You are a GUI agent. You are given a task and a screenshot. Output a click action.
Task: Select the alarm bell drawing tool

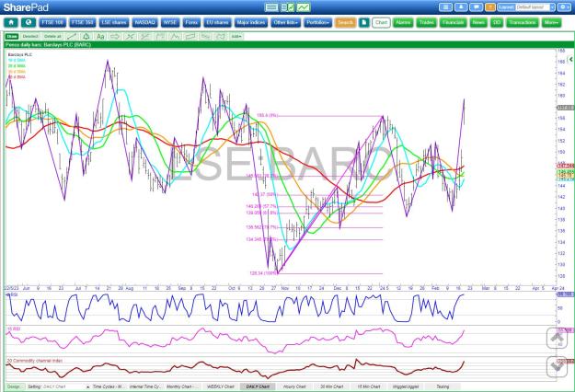(x=86, y=36)
